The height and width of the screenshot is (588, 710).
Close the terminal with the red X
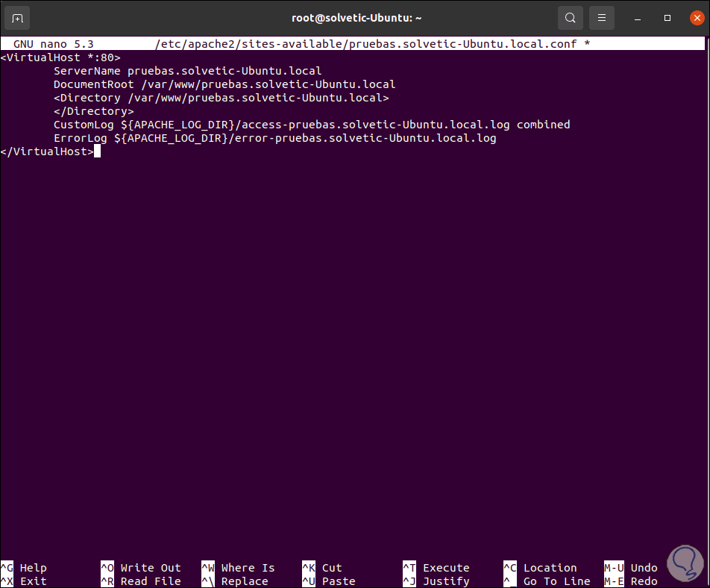697,18
